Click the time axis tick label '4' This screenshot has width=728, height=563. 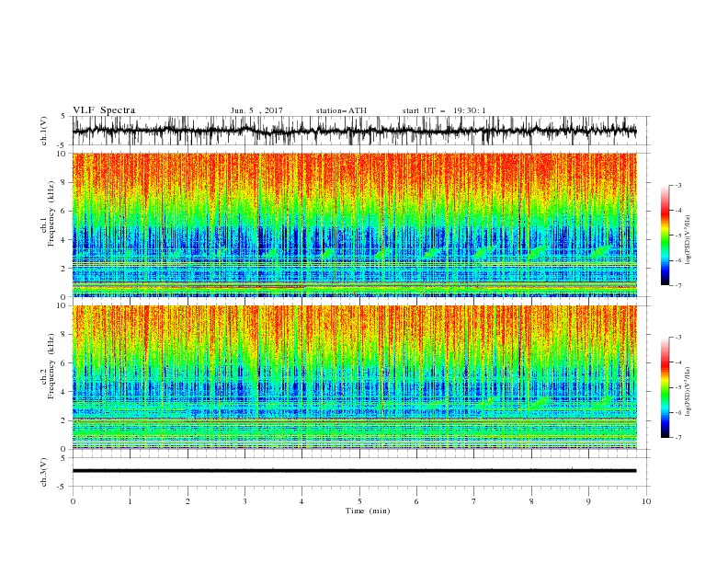coord(302,501)
